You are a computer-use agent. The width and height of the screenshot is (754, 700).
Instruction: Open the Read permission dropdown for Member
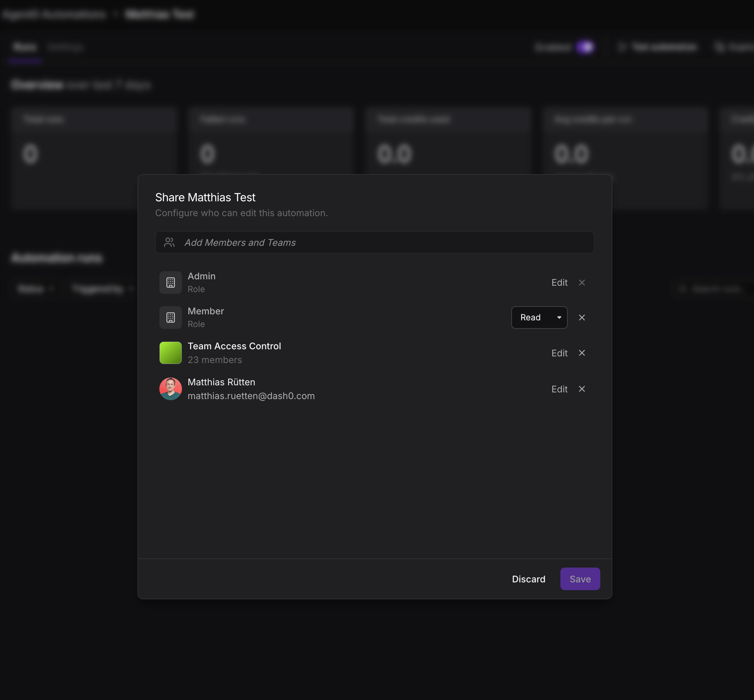point(539,318)
